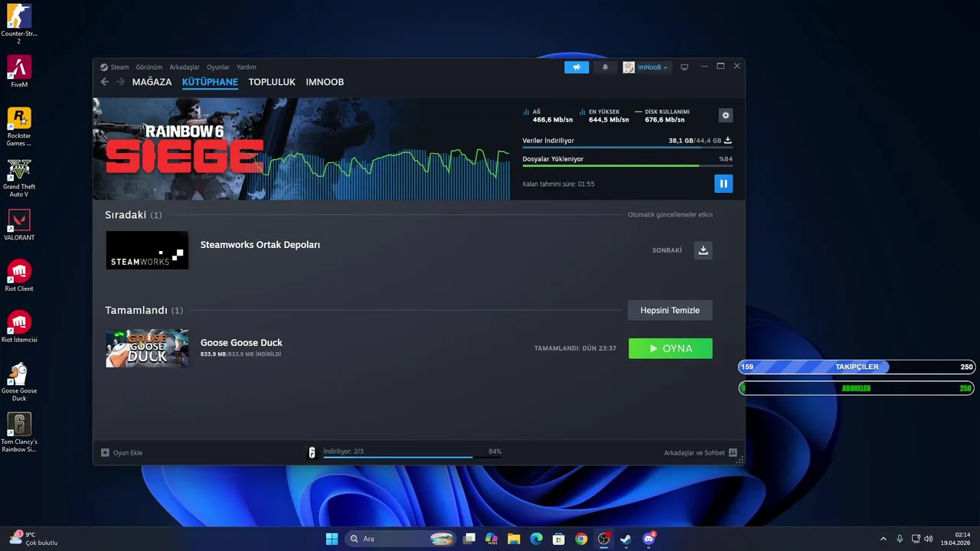Switch to the KÜTÜPHANE tab
This screenshot has width=980, height=551.
coord(210,82)
